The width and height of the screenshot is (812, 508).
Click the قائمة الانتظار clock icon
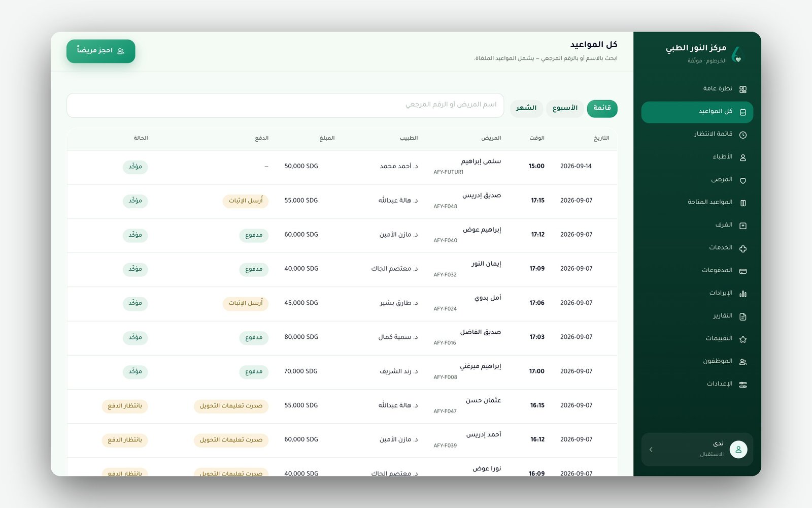pos(743,135)
